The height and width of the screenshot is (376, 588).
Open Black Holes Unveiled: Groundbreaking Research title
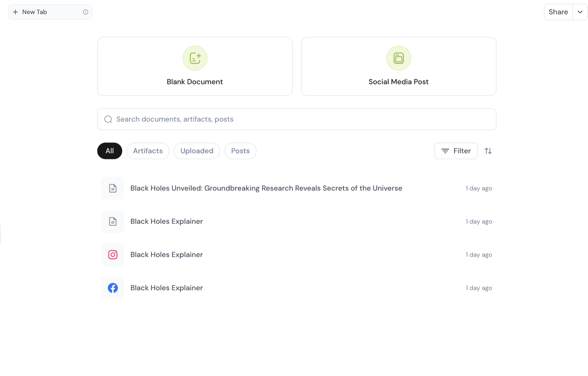click(x=266, y=188)
